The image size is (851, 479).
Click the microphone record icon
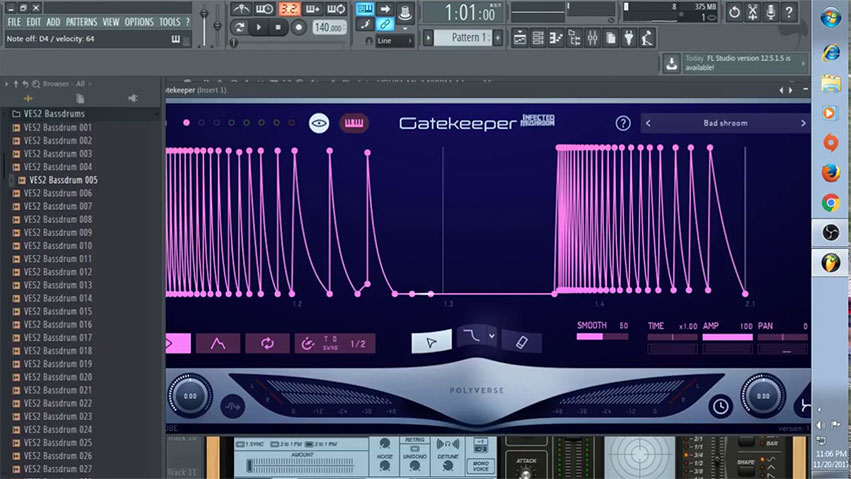[x=771, y=12]
